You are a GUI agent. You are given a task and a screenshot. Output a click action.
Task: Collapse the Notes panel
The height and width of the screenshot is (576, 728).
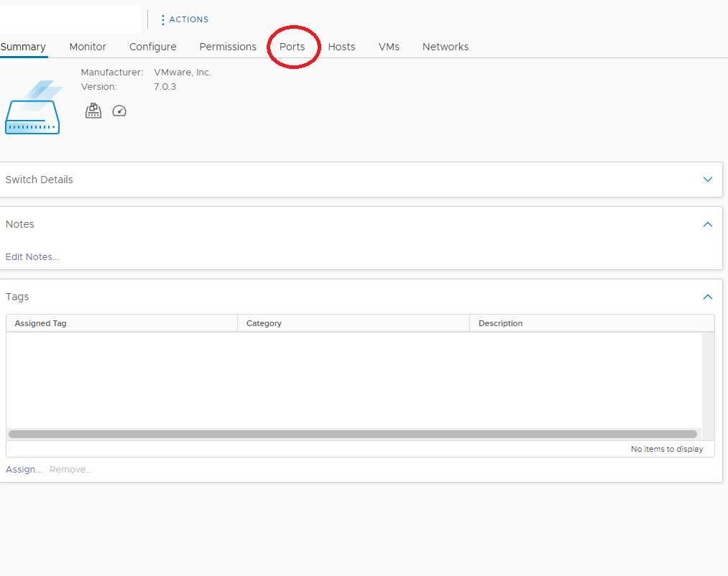coord(708,224)
